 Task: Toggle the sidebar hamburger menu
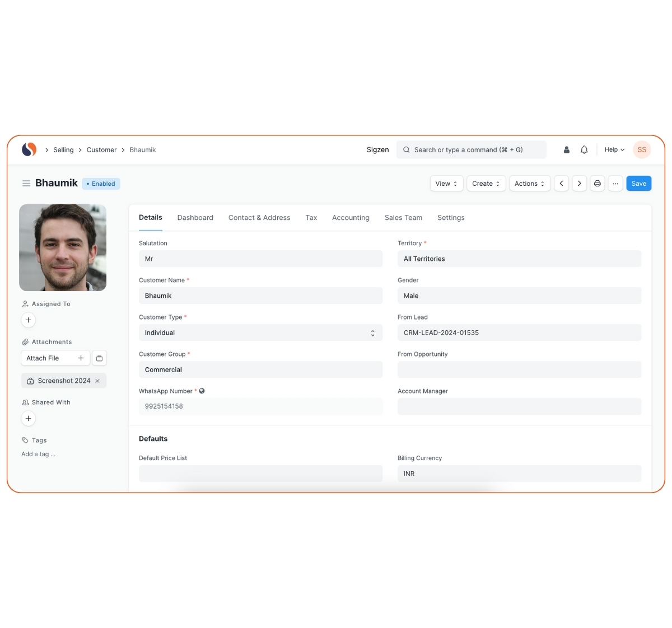[x=26, y=184]
